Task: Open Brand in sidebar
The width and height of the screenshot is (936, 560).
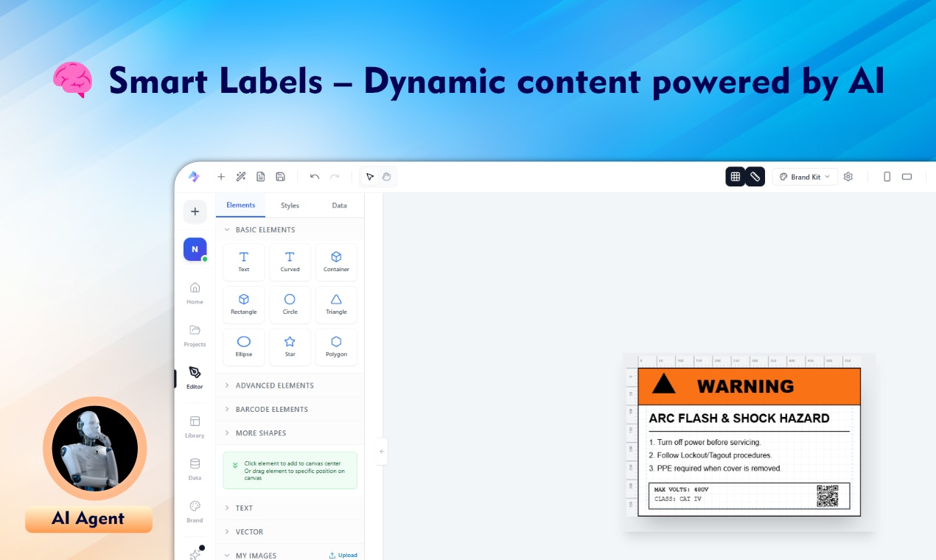Action: coord(195,511)
